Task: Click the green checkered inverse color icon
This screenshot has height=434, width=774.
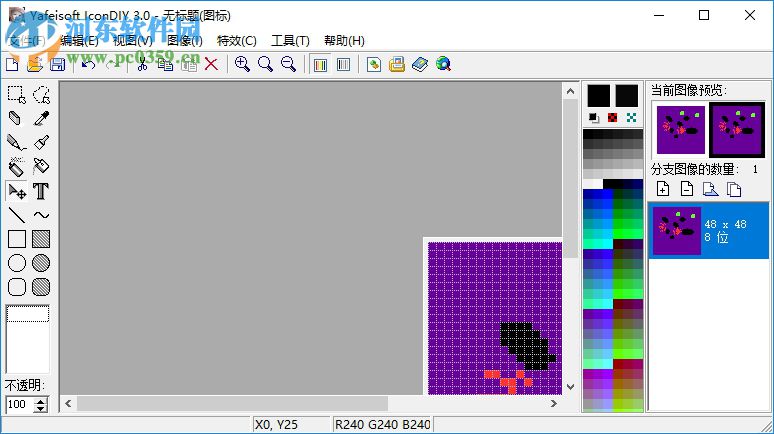Action: (x=631, y=118)
